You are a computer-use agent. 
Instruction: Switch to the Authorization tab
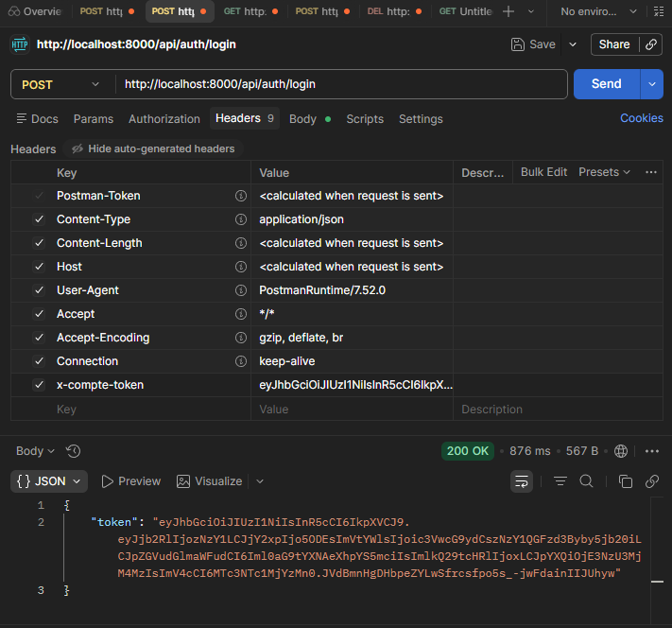coord(164,119)
